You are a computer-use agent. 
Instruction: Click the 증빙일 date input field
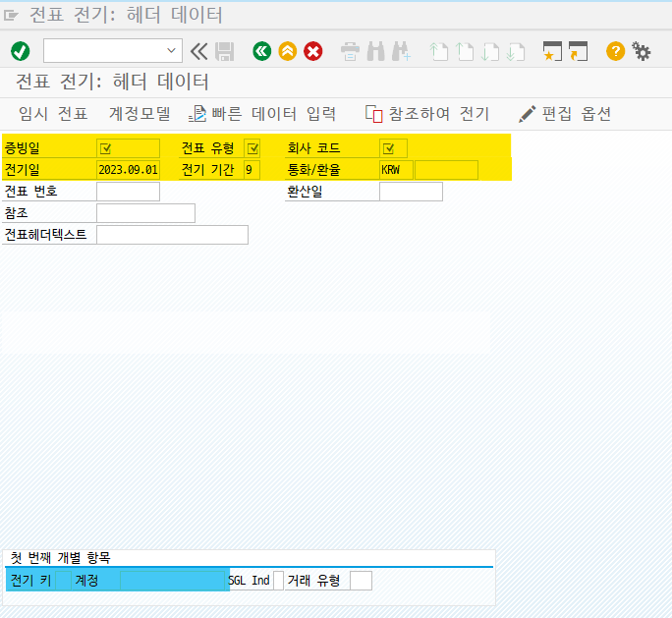(x=128, y=148)
